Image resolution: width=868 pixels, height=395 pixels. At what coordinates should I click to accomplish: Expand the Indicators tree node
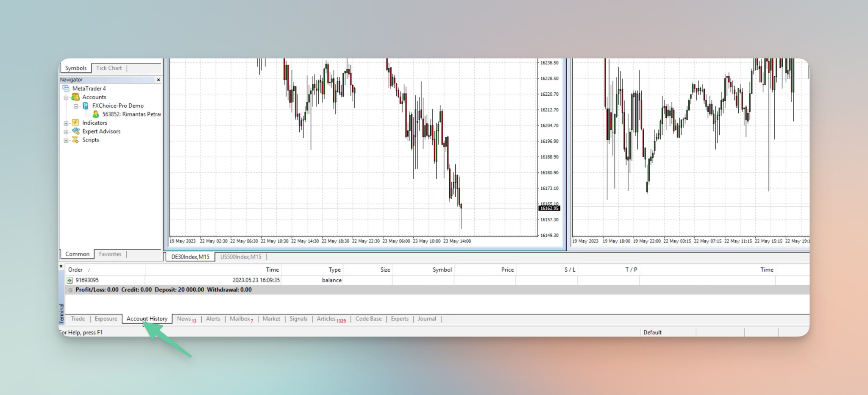tap(66, 123)
